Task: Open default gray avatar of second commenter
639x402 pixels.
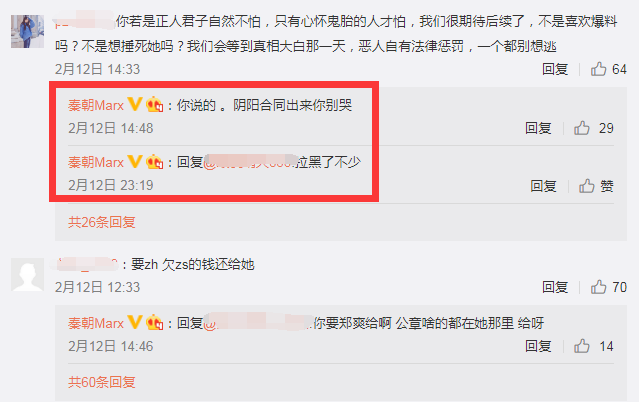Action: point(27,274)
